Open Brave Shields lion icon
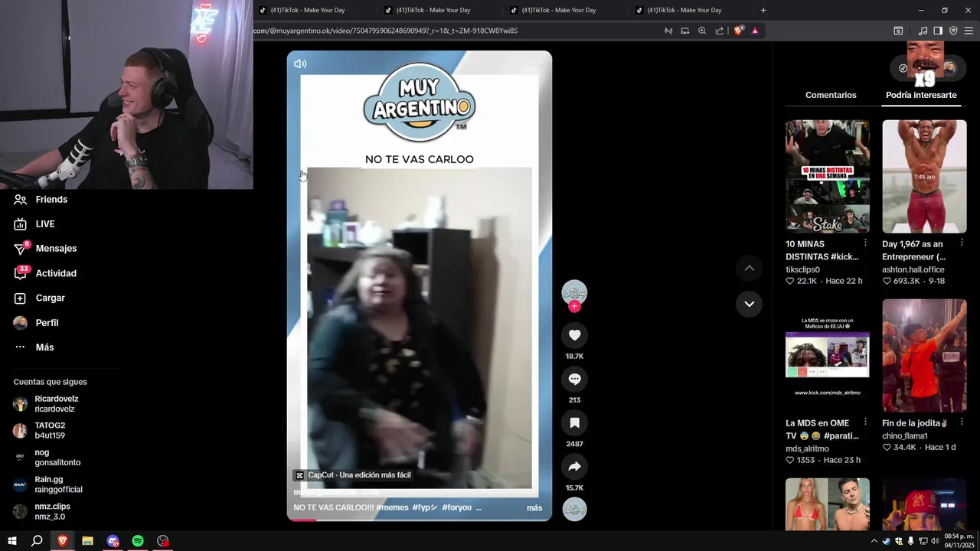The height and width of the screenshot is (551, 980). click(x=738, y=31)
